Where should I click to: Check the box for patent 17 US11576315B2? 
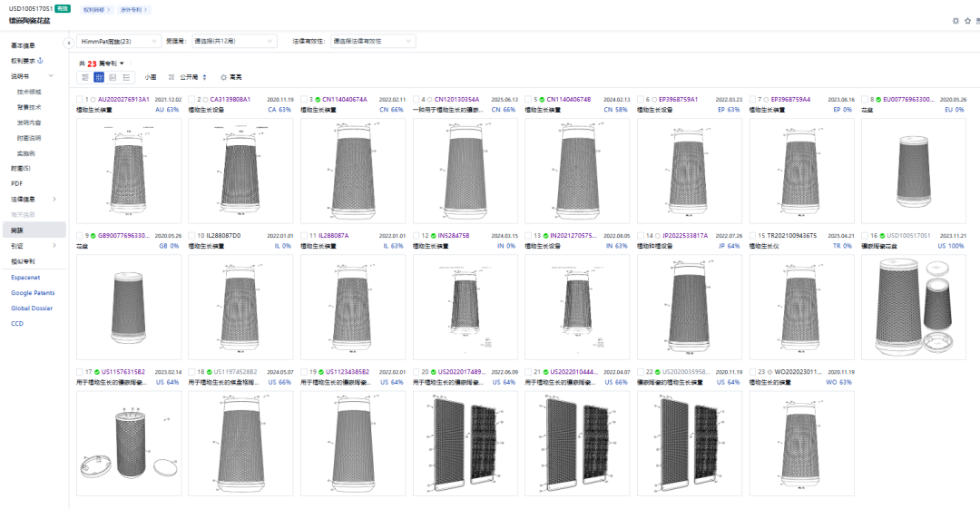pyautogui.click(x=79, y=372)
